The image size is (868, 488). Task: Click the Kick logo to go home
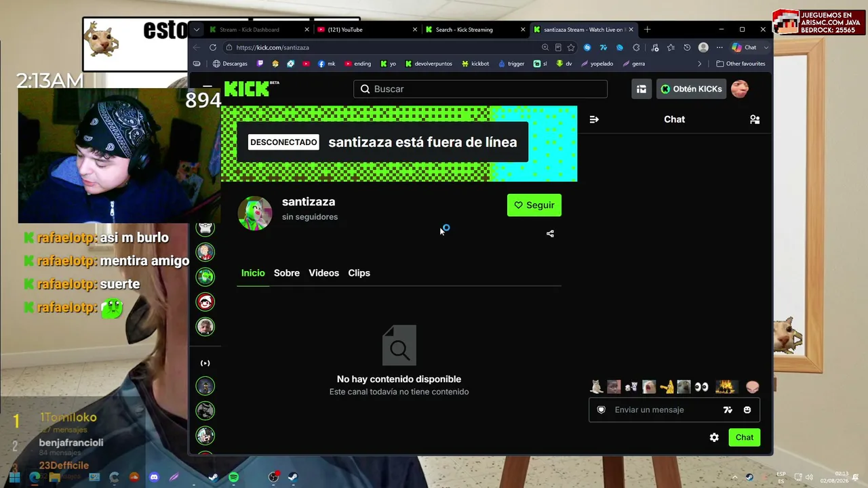pos(251,89)
